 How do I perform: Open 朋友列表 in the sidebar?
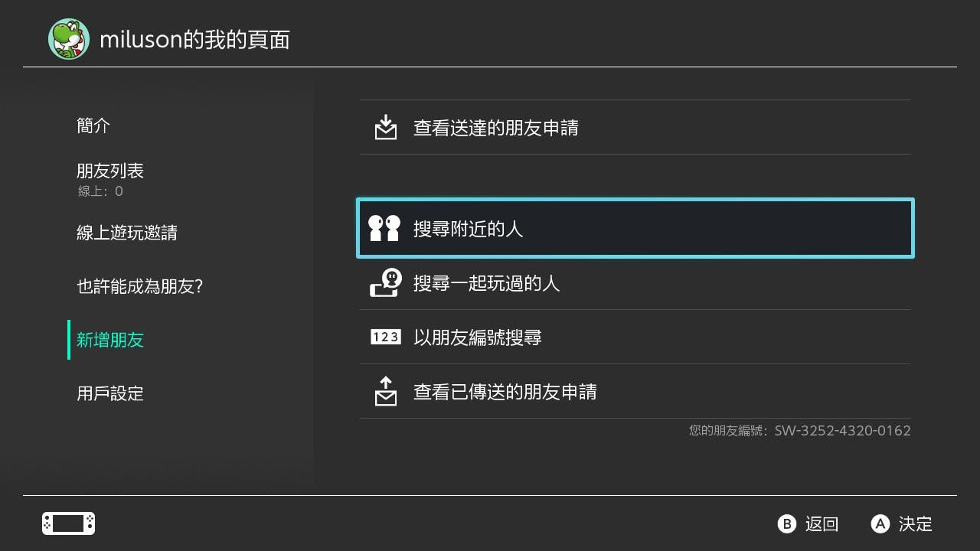[x=110, y=171]
